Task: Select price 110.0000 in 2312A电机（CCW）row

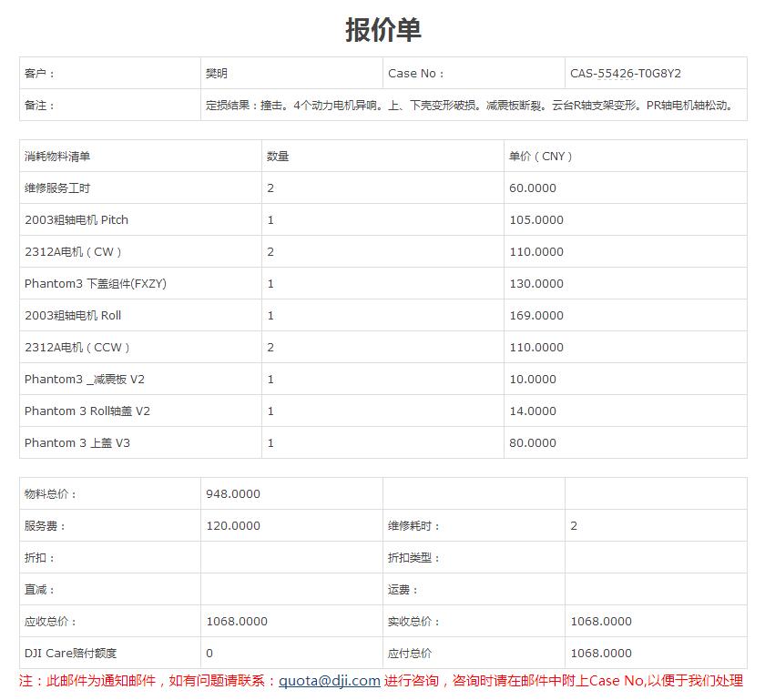Action: pyautogui.click(x=536, y=348)
